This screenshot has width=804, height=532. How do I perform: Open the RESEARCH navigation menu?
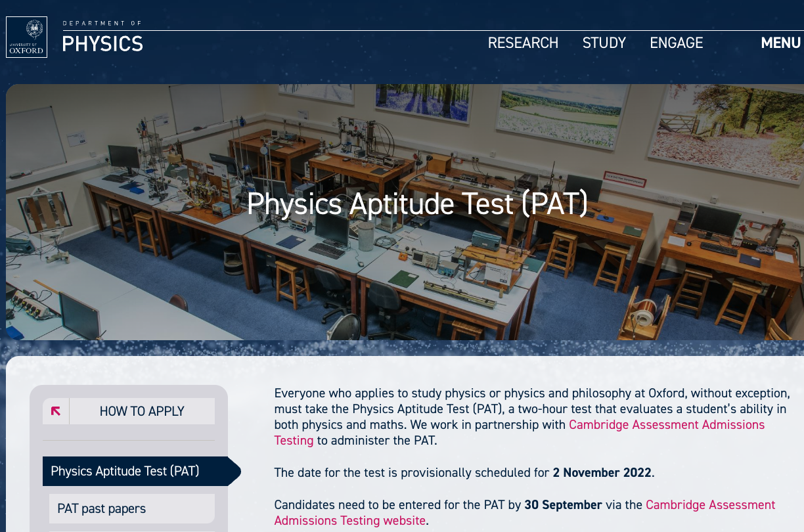point(523,43)
